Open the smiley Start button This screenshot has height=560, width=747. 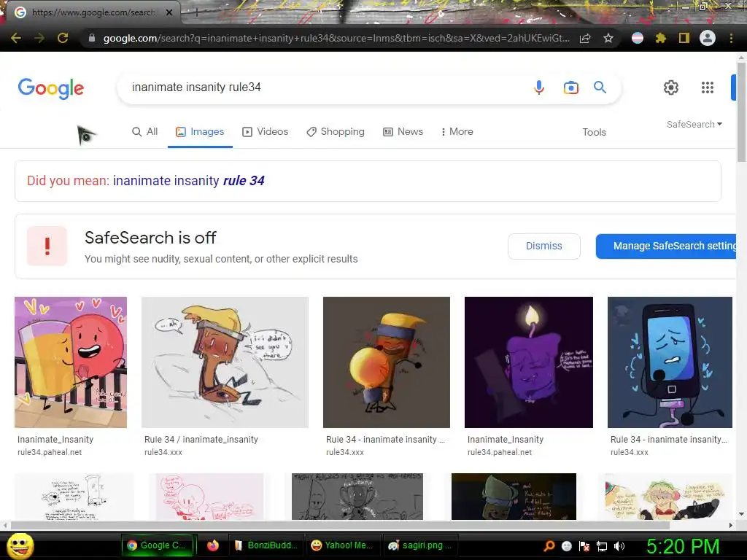(x=20, y=545)
